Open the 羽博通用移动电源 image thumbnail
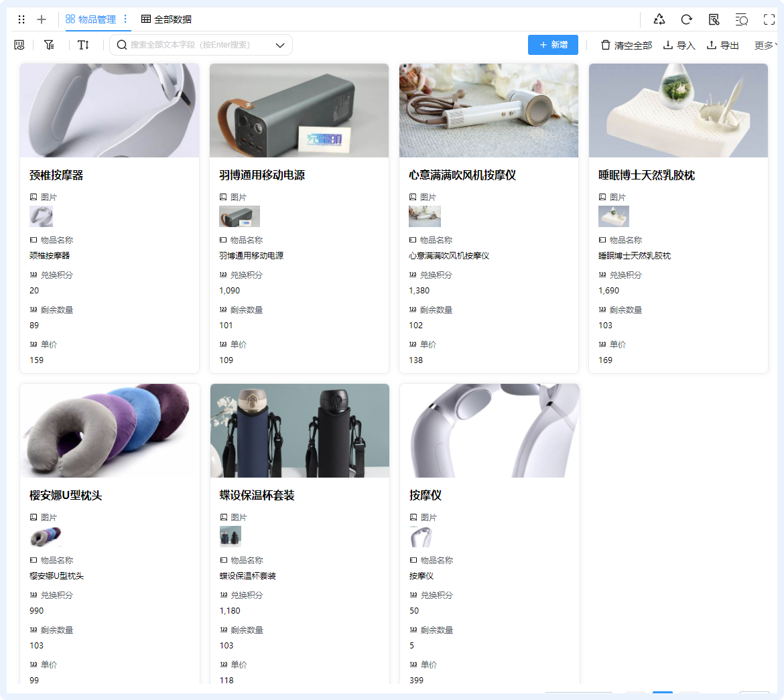This screenshot has width=784, height=700. point(239,216)
